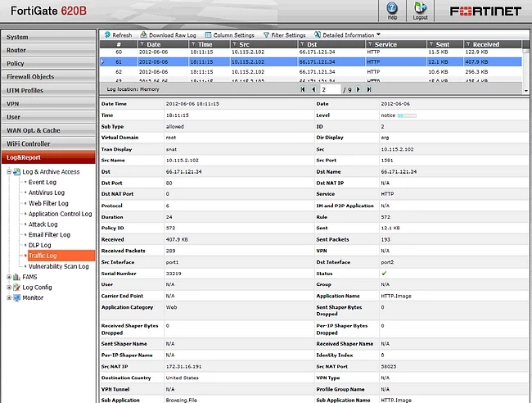Click the page number input field
Image resolution: width=532 pixels, height=403 pixels.
click(330, 89)
